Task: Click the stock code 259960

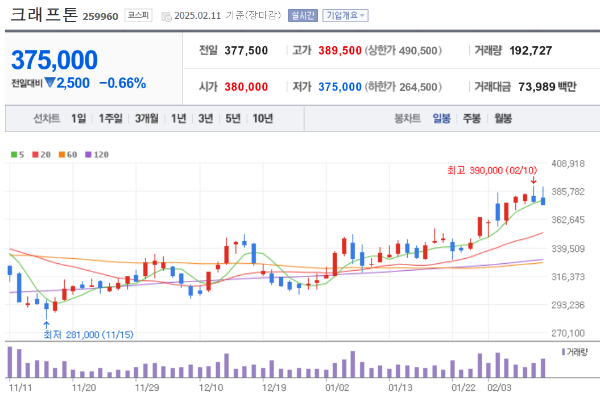Action: tap(100, 16)
